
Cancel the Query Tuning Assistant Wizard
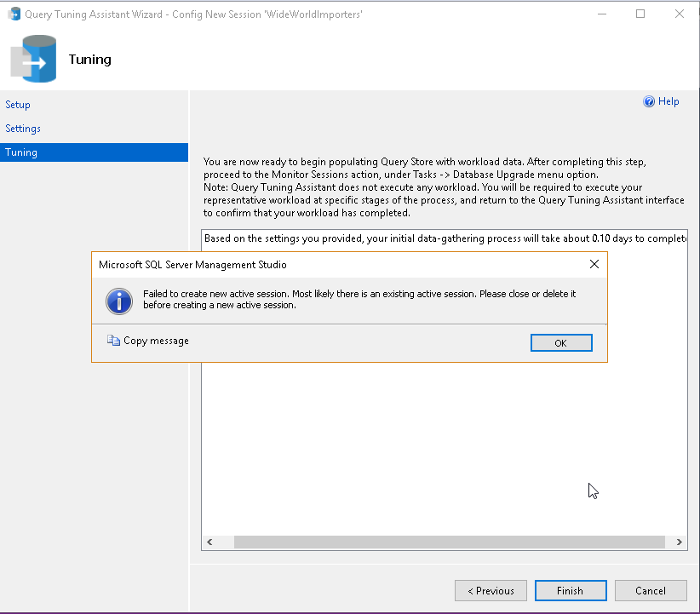(x=651, y=591)
